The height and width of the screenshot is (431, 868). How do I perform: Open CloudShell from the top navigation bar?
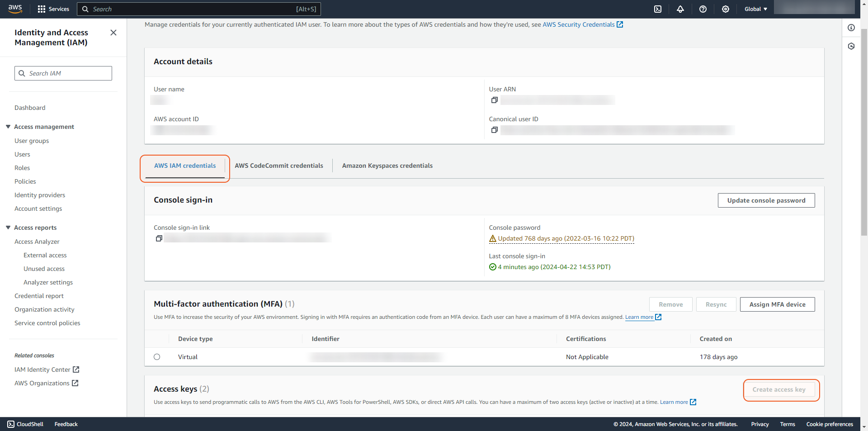point(658,9)
